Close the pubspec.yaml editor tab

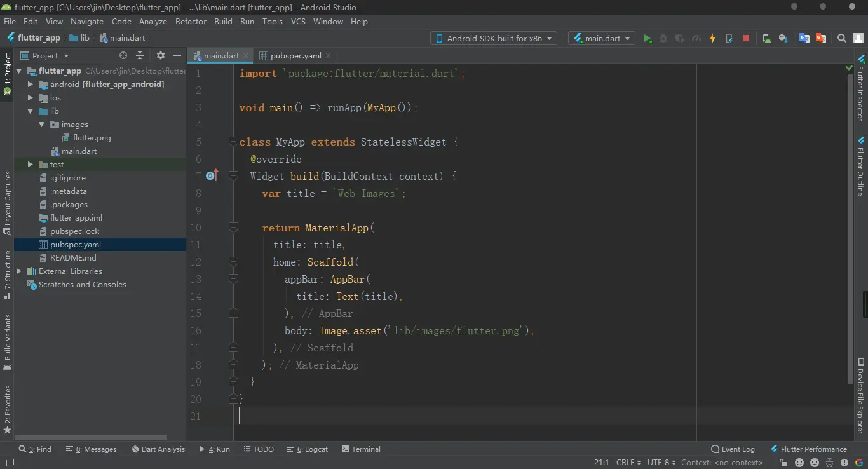pyautogui.click(x=328, y=56)
